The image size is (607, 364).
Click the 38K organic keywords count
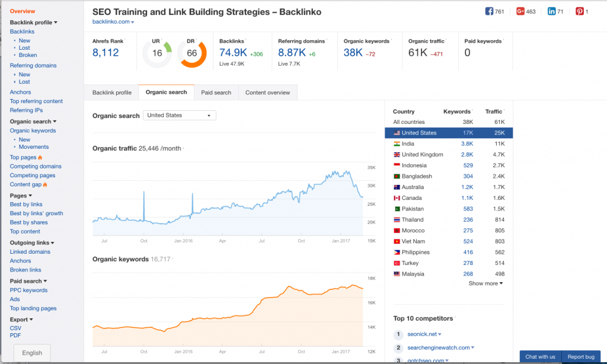353,52
